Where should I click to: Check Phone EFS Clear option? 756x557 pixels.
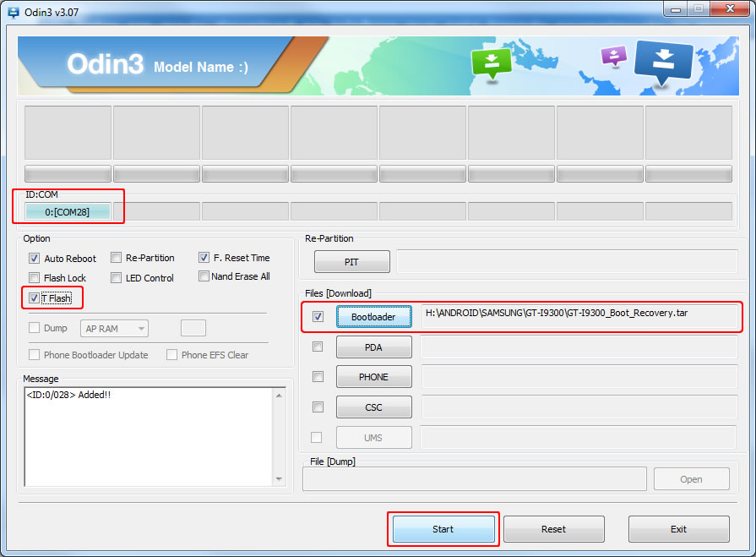tap(171, 355)
